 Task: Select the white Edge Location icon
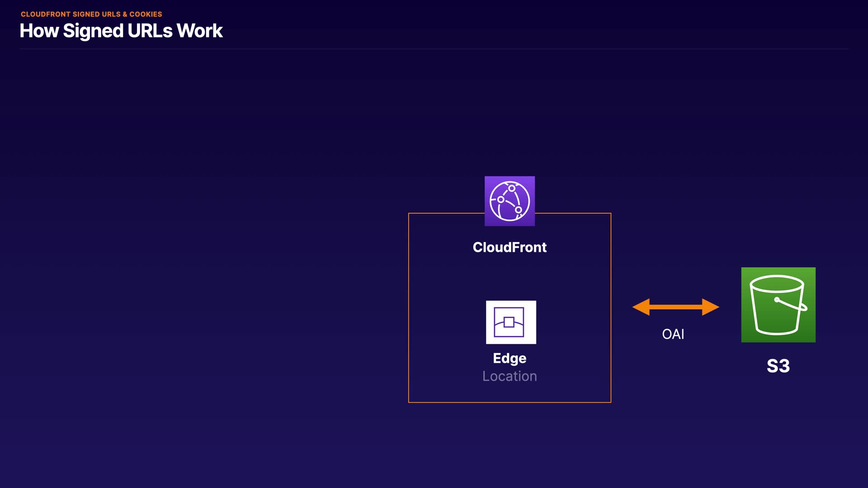pyautogui.click(x=511, y=322)
